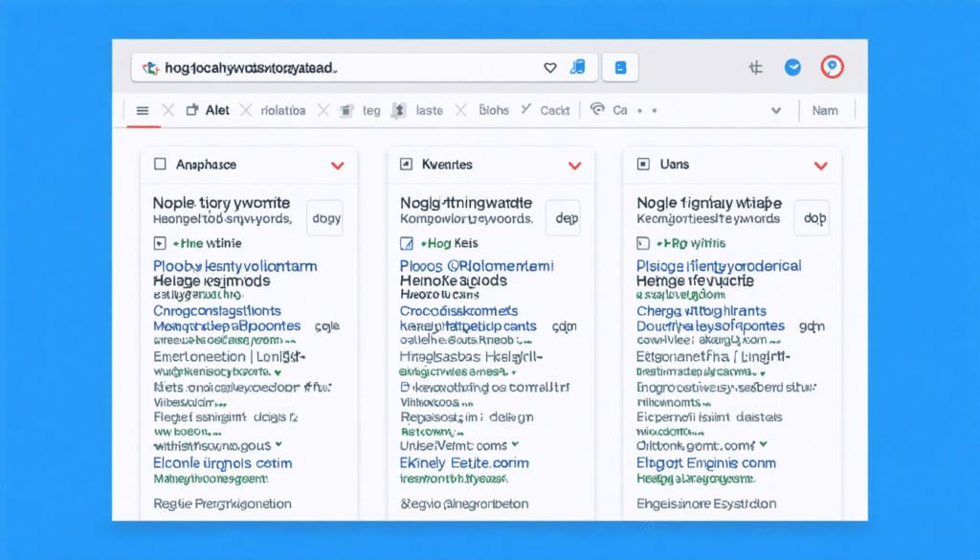
Task: Open the Plsioge lientsyoroderical link
Action: [719, 266]
